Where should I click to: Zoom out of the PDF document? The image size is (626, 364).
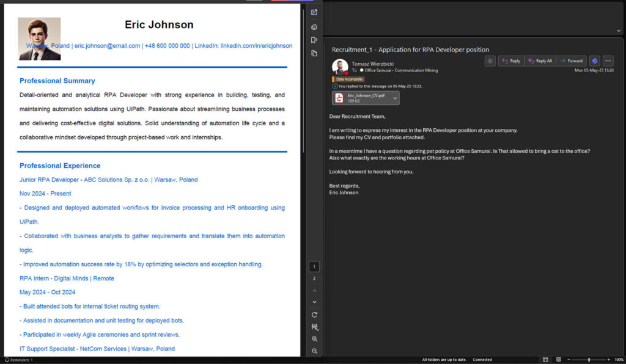click(x=315, y=351)
